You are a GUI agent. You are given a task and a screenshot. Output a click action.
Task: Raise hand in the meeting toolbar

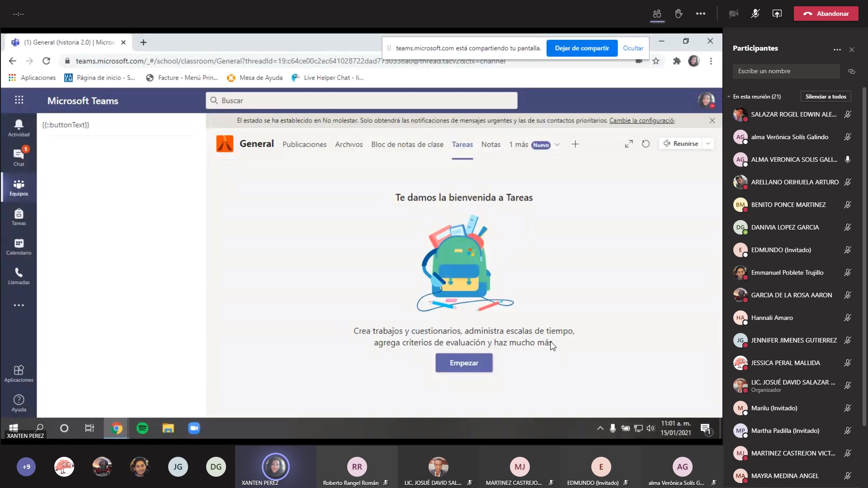(x=679, y=14)
